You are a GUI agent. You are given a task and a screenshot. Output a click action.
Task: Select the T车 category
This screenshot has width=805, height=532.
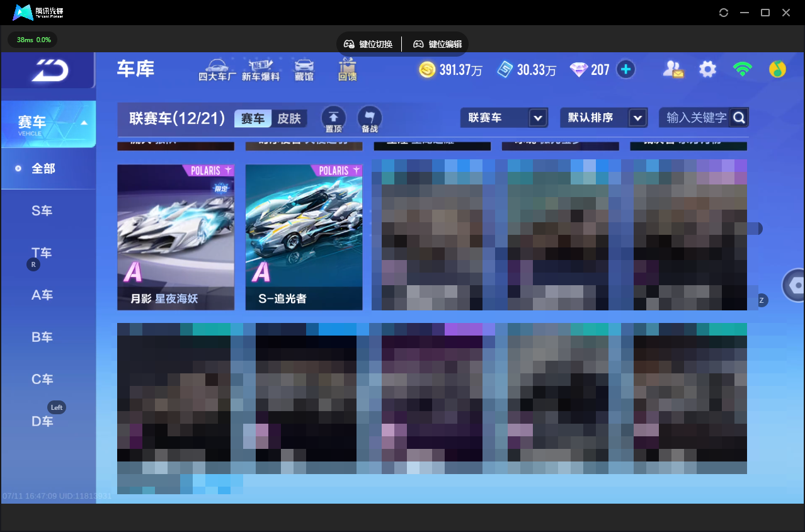[42, 253]
